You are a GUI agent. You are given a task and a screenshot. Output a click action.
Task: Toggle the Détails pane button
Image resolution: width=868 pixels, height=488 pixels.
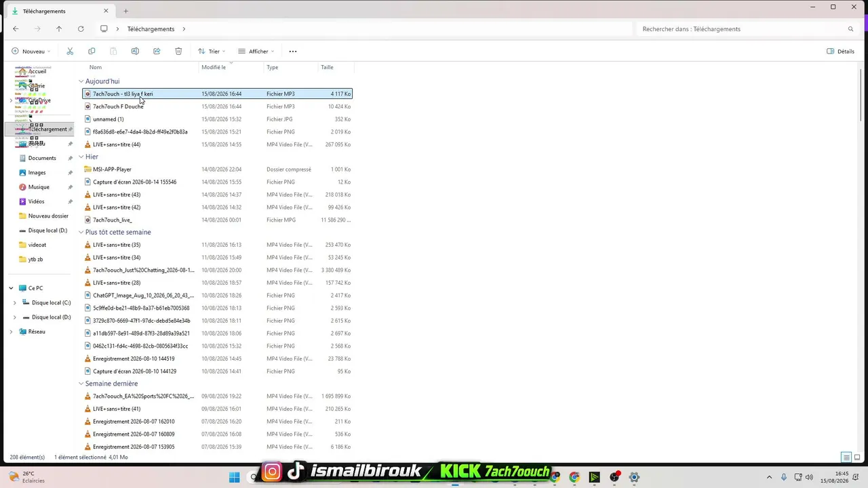[x=841, y=52]
